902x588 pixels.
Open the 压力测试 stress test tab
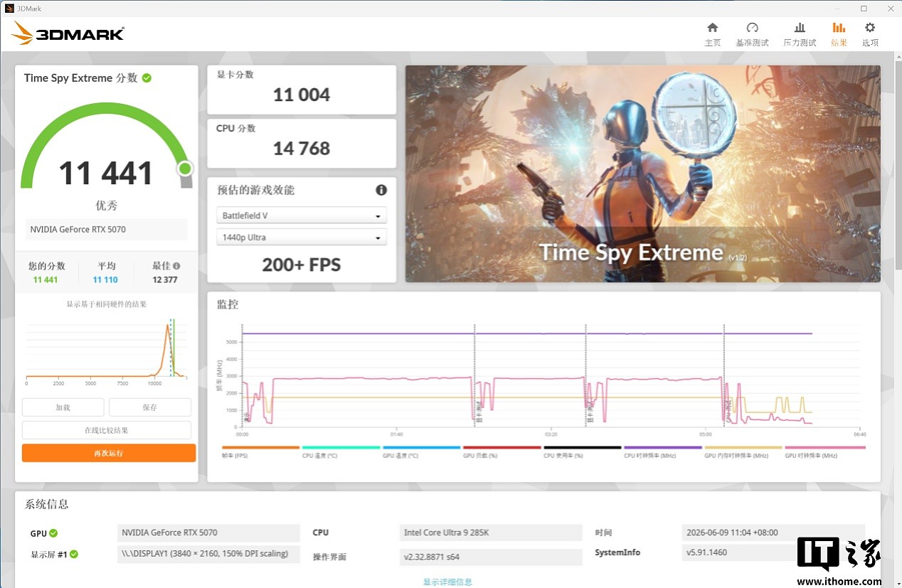(800, 34)
